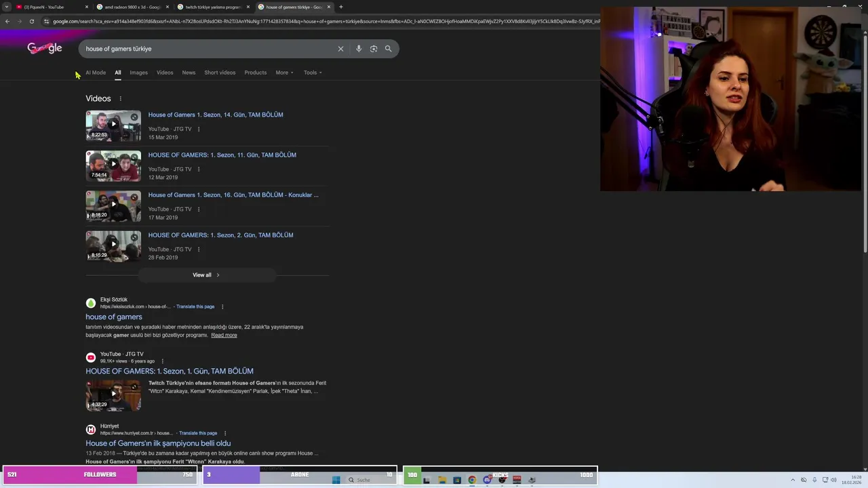Play the 8:22:53 video thumbnail

point(113,125)
